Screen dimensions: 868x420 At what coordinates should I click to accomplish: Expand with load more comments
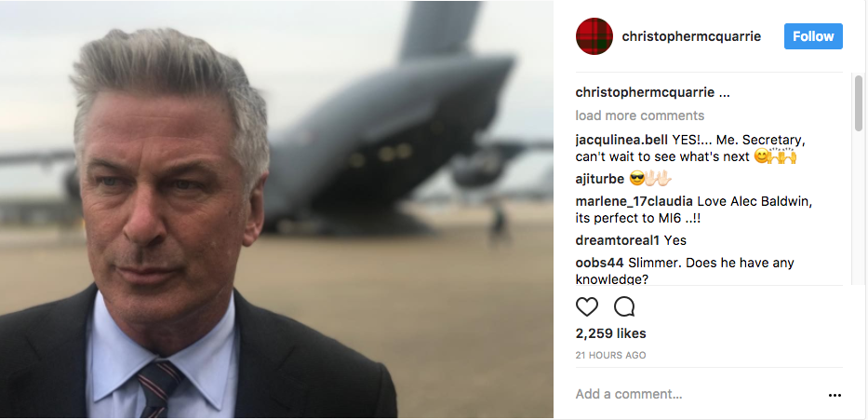[639, 115]
